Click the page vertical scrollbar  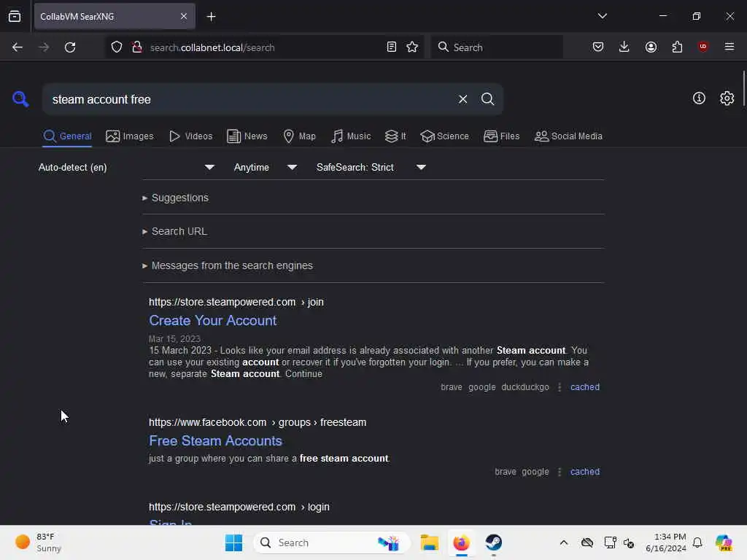click(x=743, y=88)
